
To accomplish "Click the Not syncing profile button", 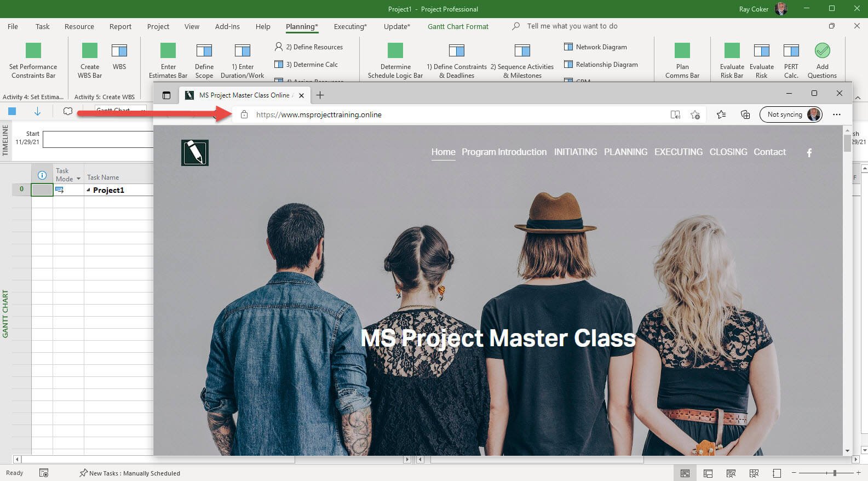I will 791,114.
